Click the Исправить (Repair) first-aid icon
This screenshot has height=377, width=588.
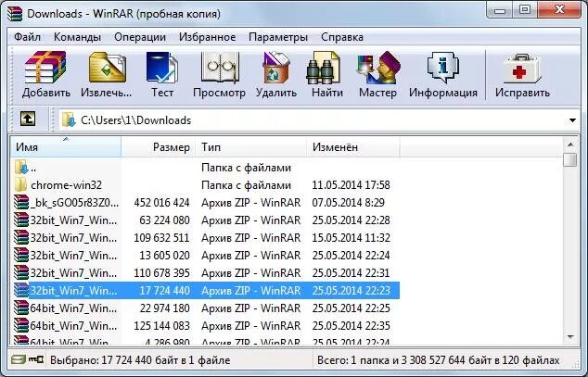(522, 69)
